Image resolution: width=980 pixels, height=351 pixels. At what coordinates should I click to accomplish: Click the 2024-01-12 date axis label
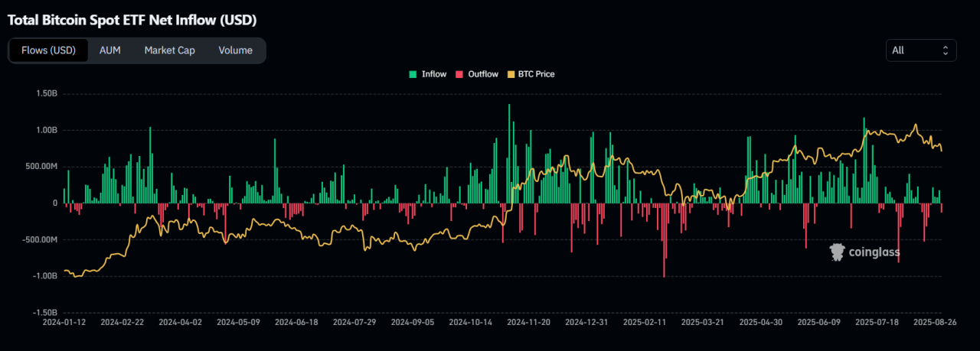tap(64, 323)
